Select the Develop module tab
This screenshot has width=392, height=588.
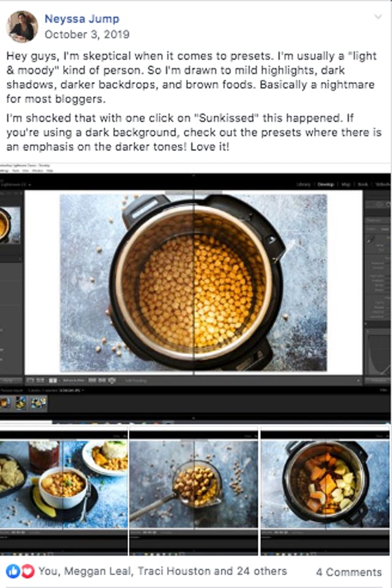(x=326, y=184)
